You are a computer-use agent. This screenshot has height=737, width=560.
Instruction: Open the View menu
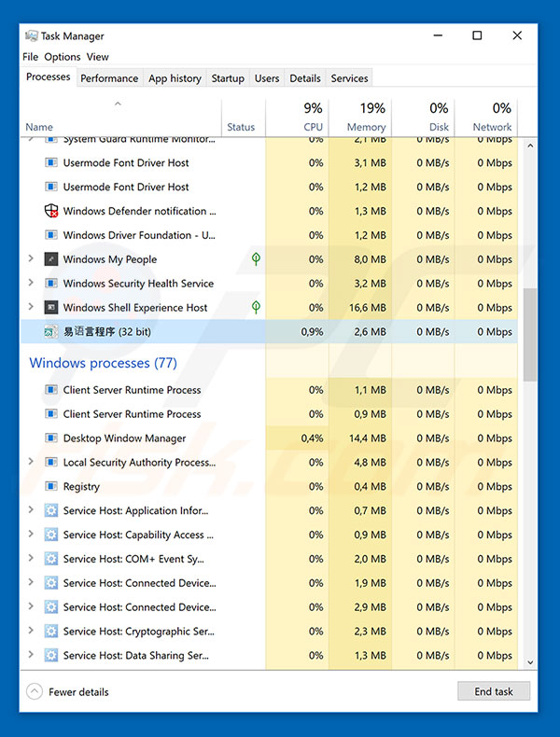(x=97, y=57)
